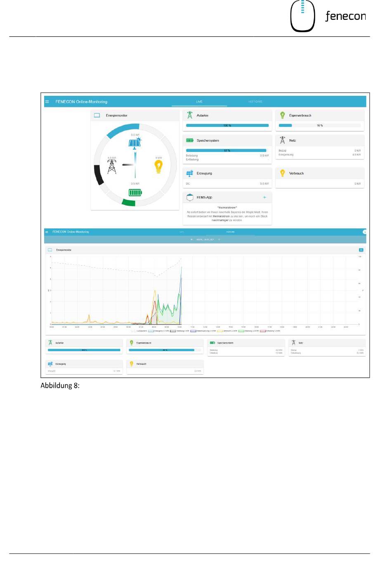Click the Speichersystem battery icon in history view

213,343
